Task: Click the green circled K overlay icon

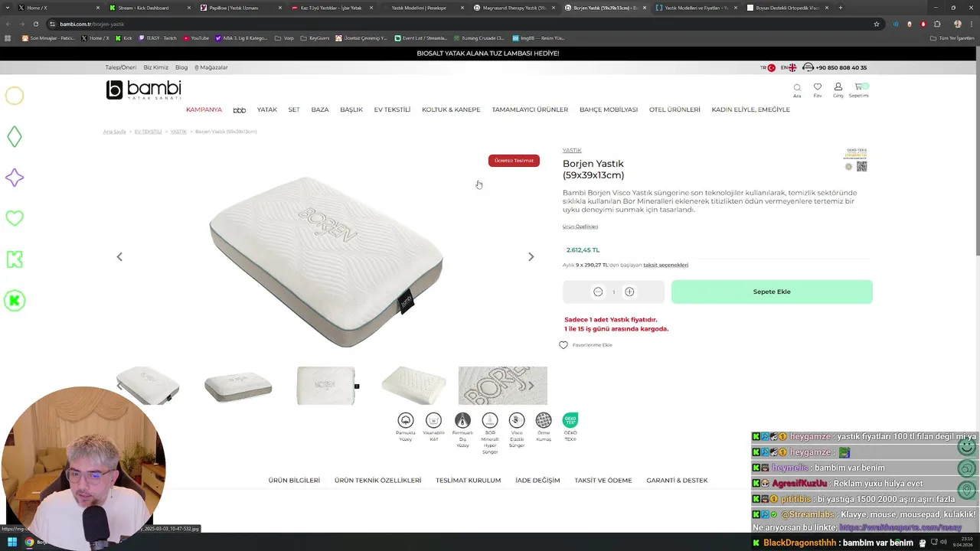Action: coord(15,301)
